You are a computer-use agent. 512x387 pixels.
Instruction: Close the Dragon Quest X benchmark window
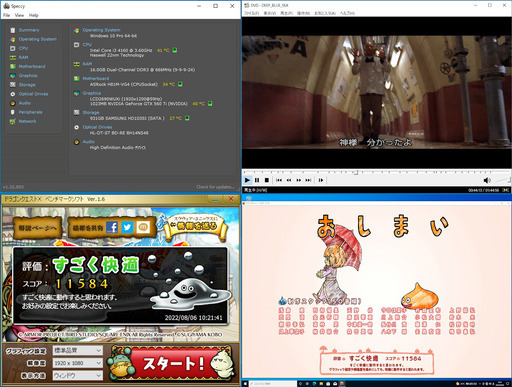pos(231,199)
